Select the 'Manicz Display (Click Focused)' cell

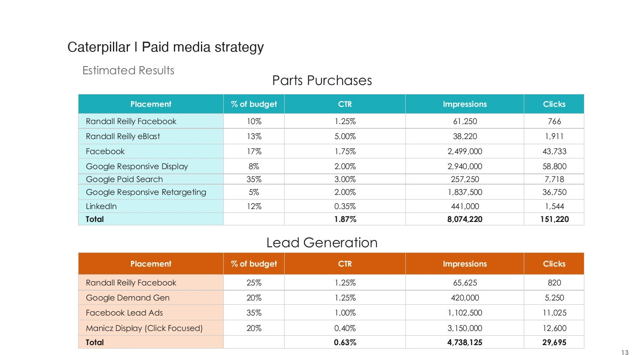(x=151, y=328)
